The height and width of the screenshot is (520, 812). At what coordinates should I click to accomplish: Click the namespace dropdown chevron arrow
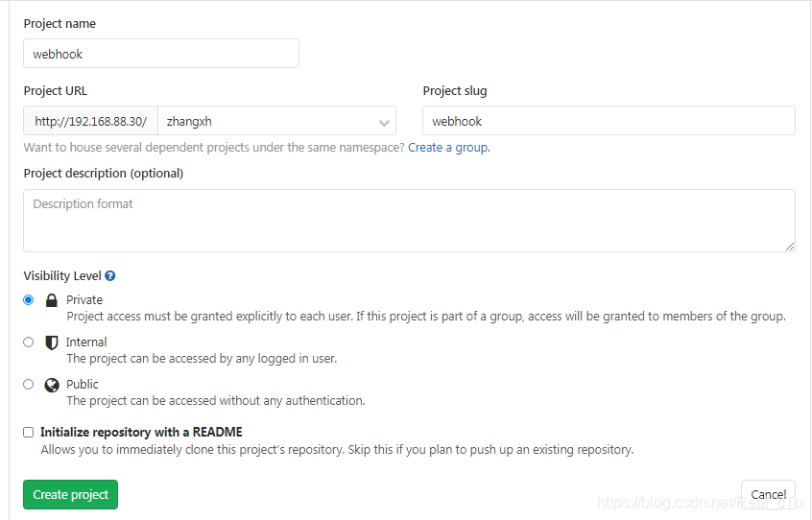(384, 123)
